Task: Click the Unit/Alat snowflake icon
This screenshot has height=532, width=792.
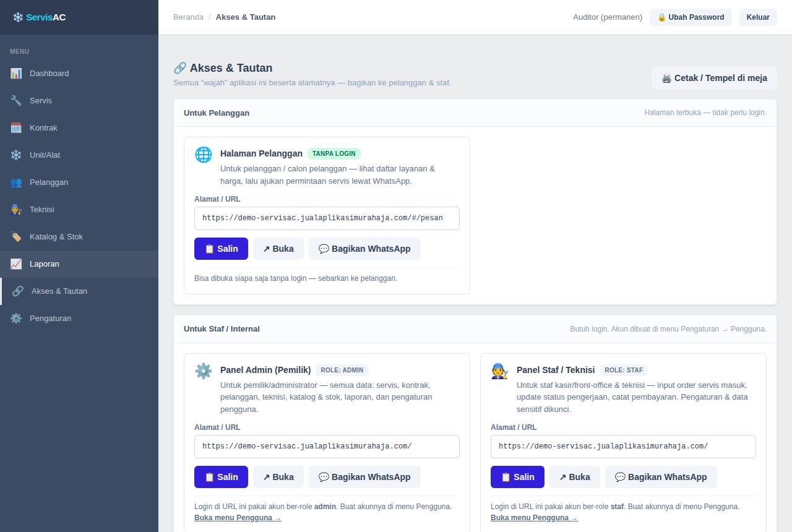Action: (16, 155)
